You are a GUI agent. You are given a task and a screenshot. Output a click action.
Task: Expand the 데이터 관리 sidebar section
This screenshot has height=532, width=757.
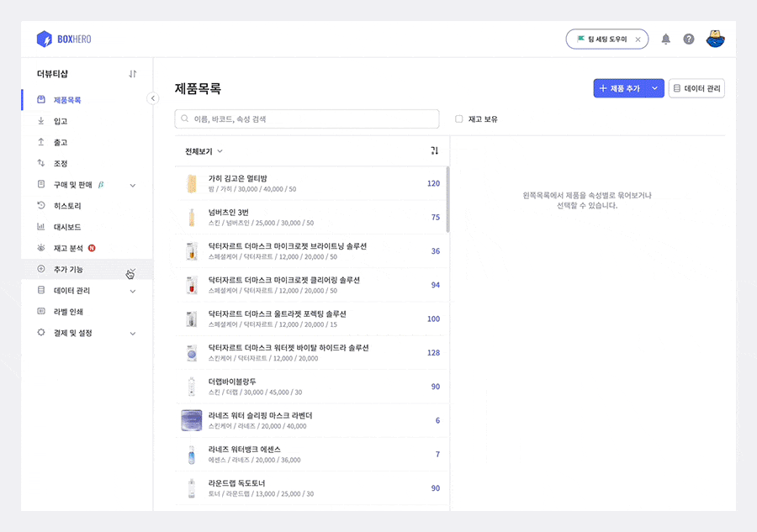click(x=132, y=291)
